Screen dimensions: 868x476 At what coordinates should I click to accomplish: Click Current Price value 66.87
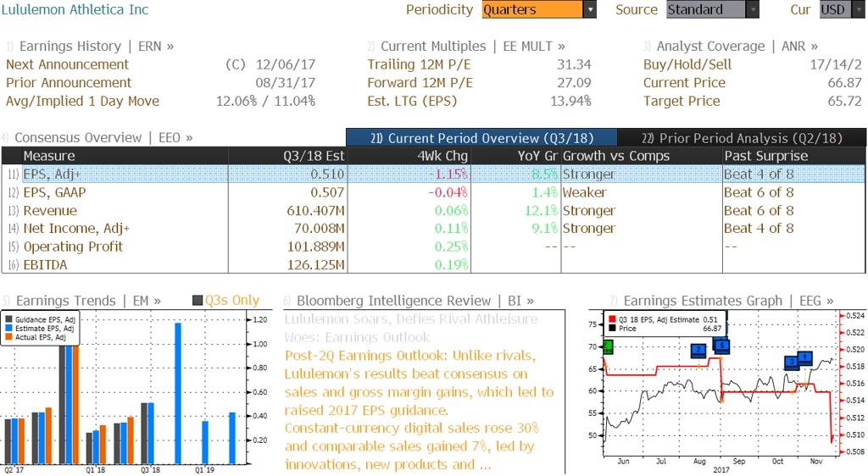point(845,83)
